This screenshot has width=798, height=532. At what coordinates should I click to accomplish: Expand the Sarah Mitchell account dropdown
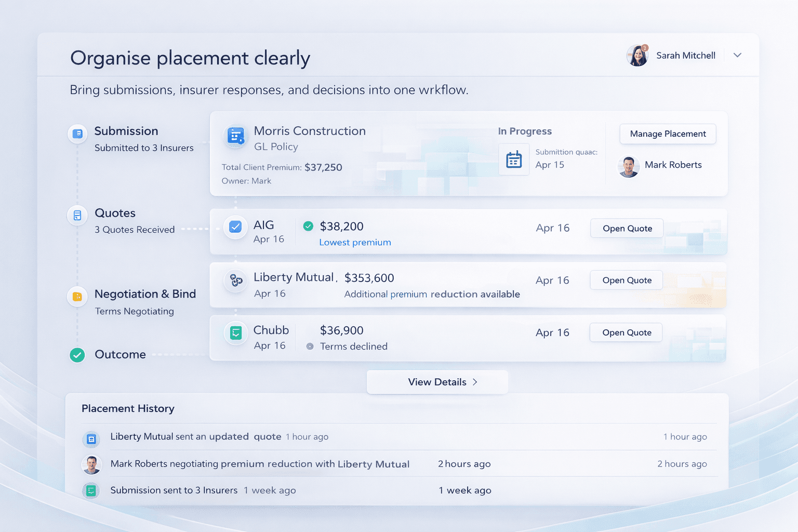[737, 55]
